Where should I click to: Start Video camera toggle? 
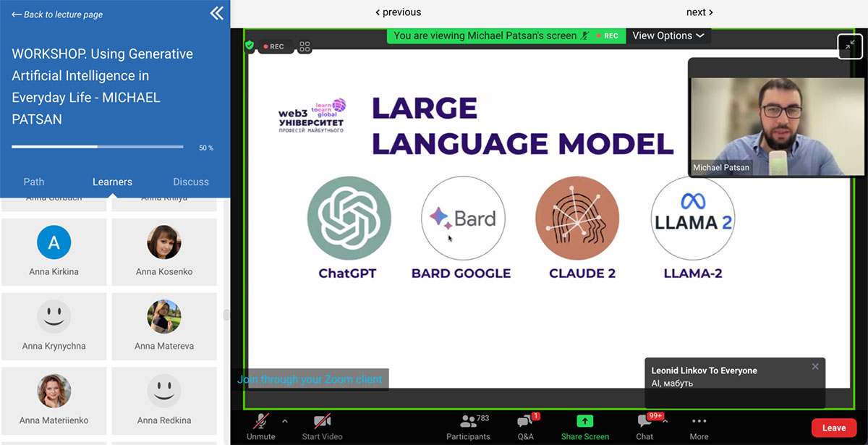tap(322, 427)
